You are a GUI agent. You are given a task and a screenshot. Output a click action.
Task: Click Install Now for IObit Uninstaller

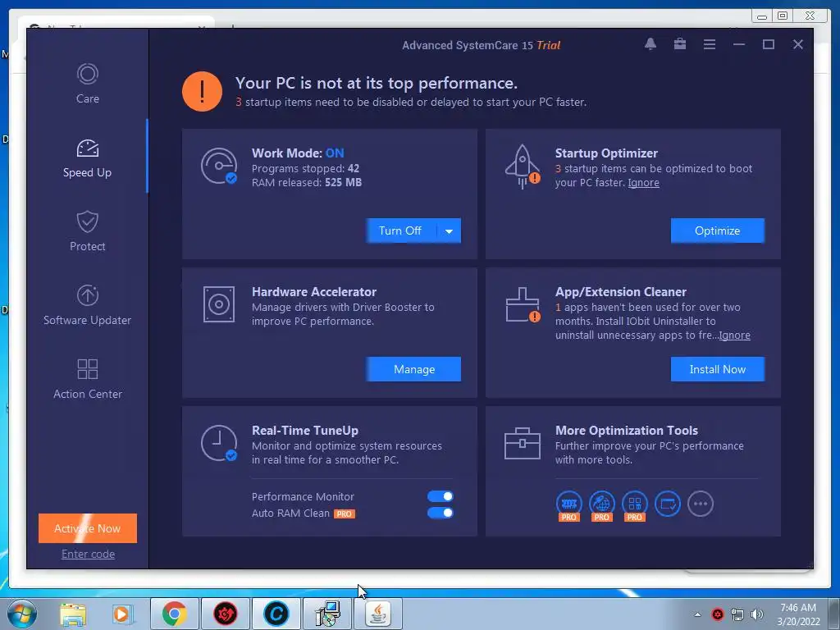717,369
